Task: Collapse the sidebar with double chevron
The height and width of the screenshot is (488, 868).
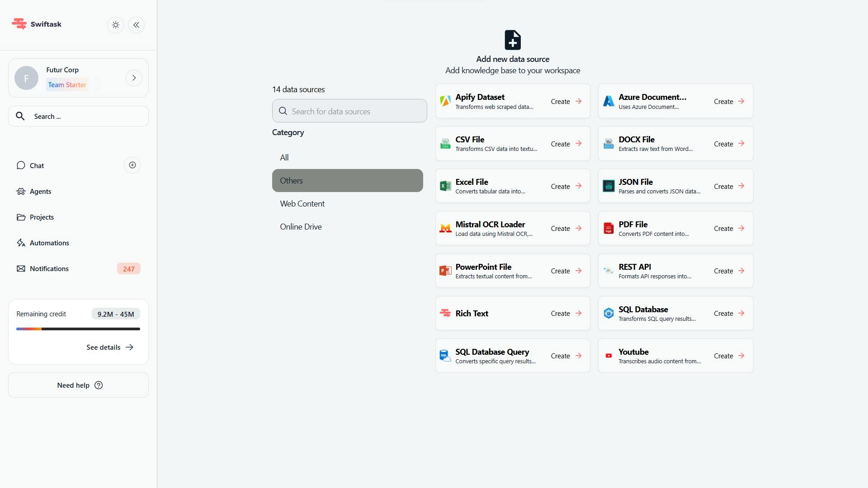Action: [136, 25]
